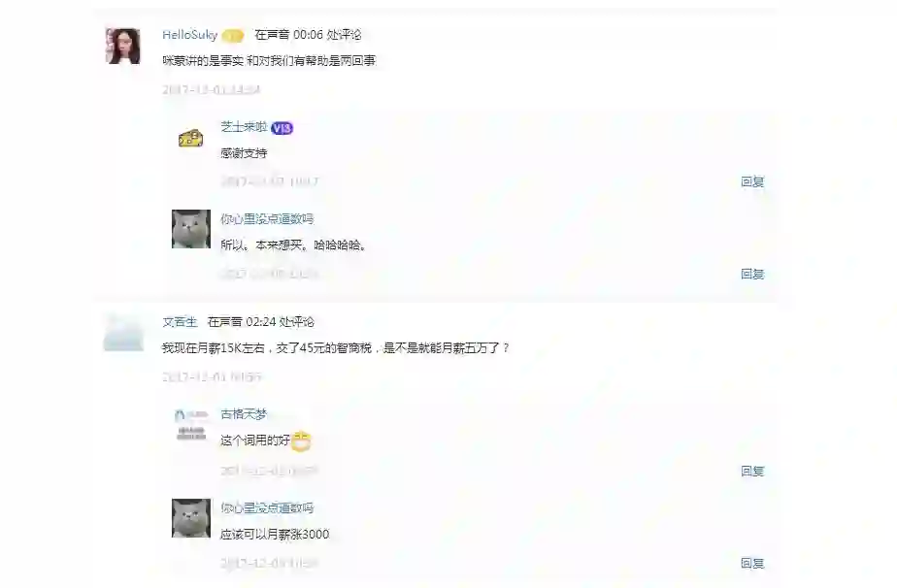Screen dimensions: 897x588
Task: Open the cheese avatar of 芝士来啦
Action: coord(191,138)
